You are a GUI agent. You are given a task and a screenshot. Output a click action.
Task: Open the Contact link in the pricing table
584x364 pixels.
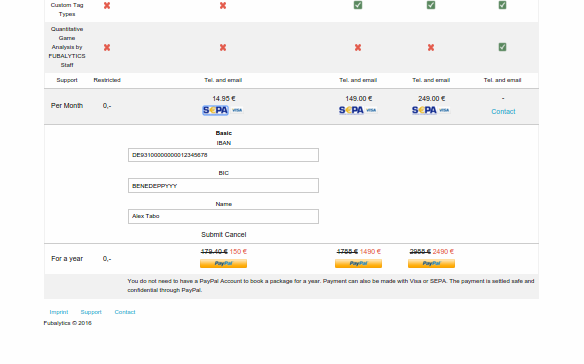[x=503, y=111]
